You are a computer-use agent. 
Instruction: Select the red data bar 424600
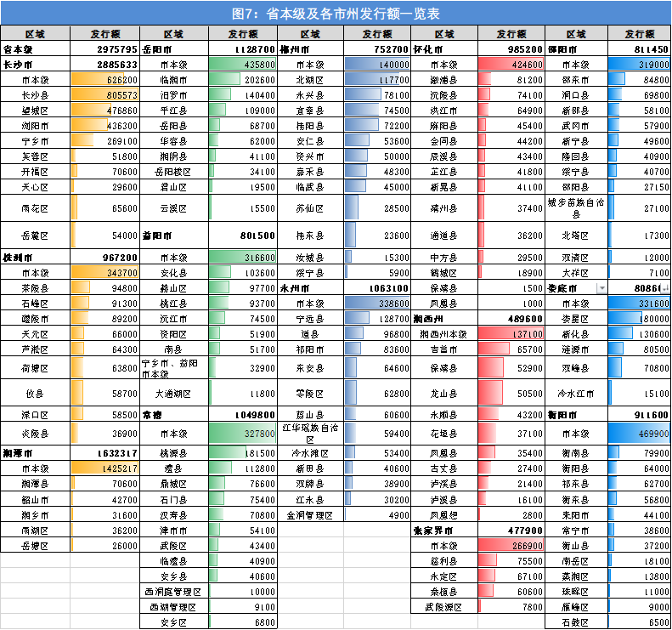511,64
